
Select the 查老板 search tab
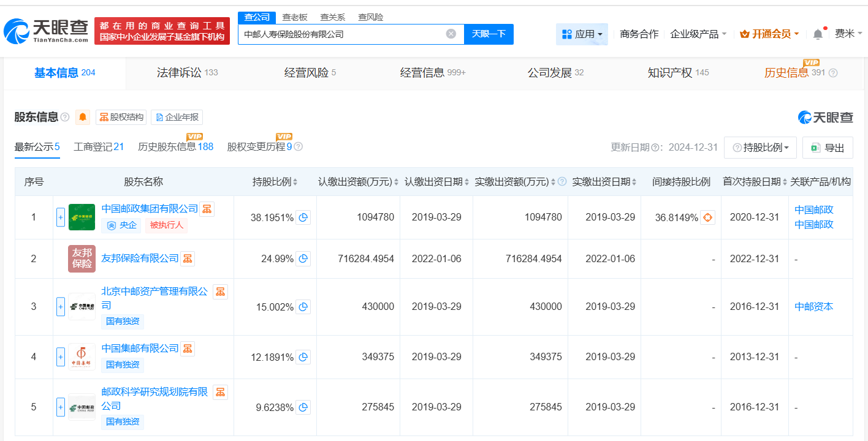point(293,17)
